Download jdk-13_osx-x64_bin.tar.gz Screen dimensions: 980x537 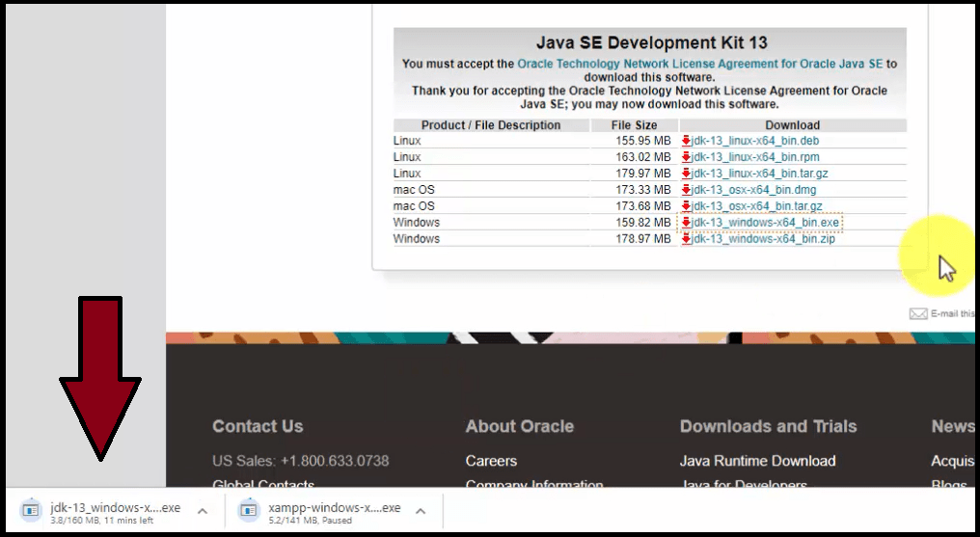coord(757,206)
